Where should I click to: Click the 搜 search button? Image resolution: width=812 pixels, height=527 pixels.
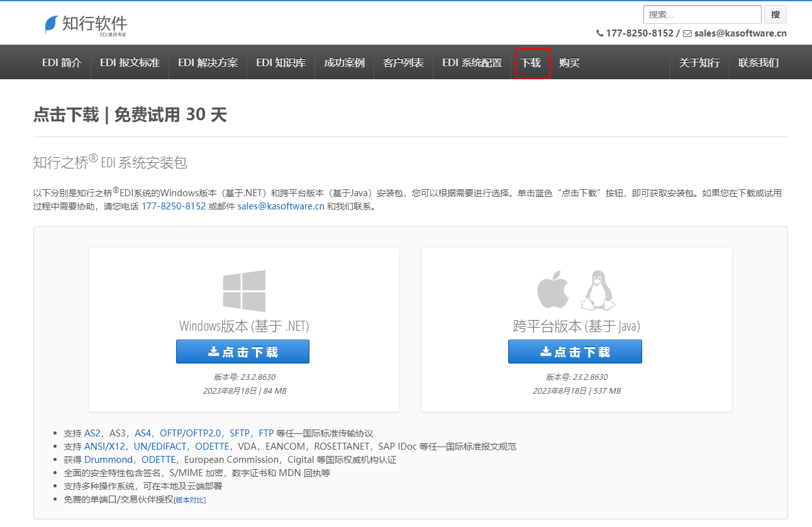click(x=776, y=14)
